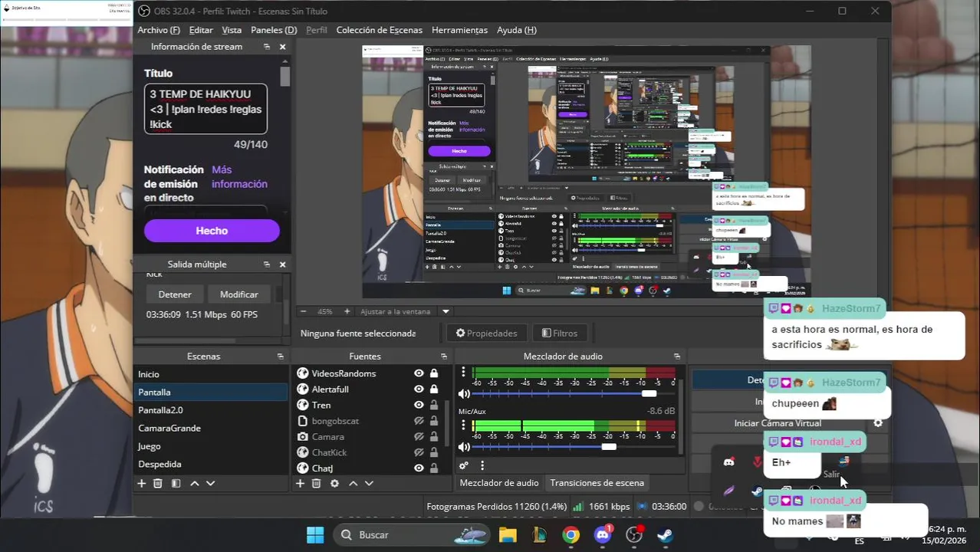Viewport: 980px width, 552px height.
Task: Unlock the Alertafull source
Action: click(434, 389)
